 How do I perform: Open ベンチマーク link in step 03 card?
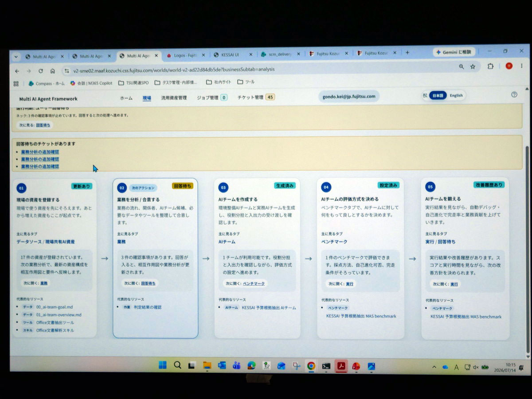(x=254, y=283)
